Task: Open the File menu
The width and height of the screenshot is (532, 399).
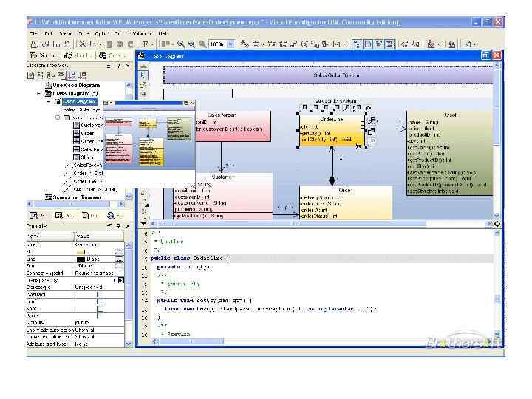Action: 33,33
